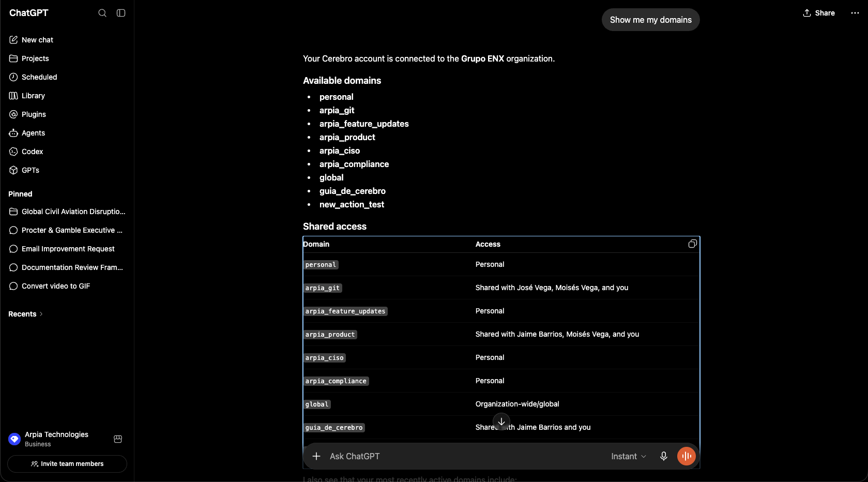Open the Instant model selector dropdown
Image resolution: width=868 pixels, height=482 pixels.
pos(629,456)
